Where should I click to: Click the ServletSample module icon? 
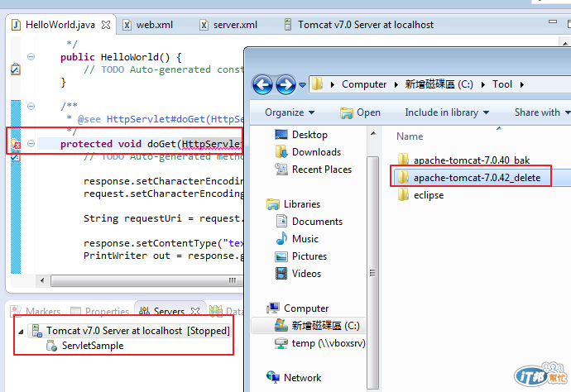[x=51, y=346]
